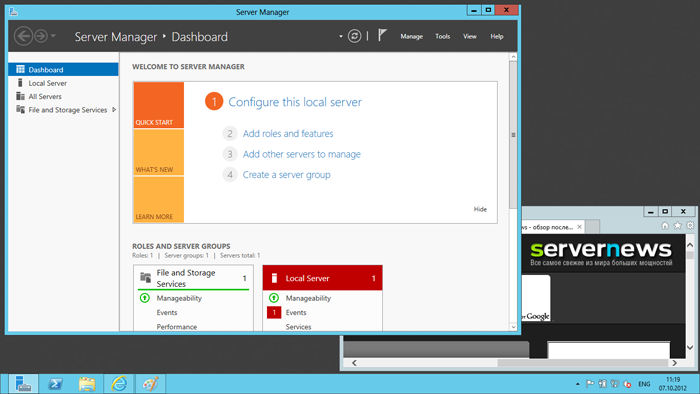Click Server Manager scrollbar down arrow
The width and height of the screenshot is (700, 394).
(x=513, y=327)
